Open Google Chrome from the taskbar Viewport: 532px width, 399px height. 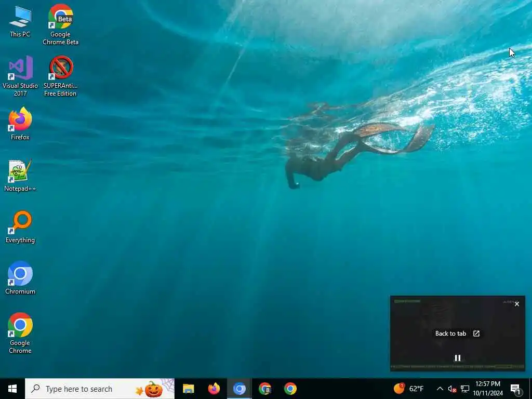pyautogui.click(x=290, y=389)
